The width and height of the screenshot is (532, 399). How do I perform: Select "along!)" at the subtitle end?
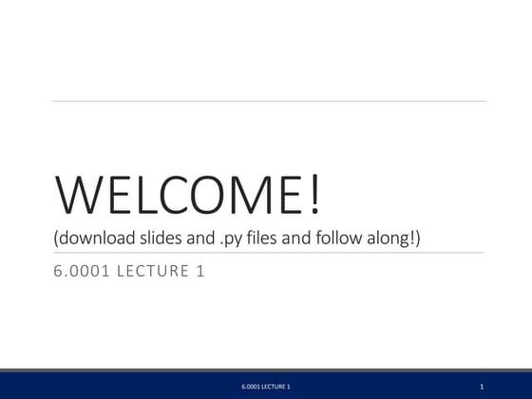pos(393,238)
